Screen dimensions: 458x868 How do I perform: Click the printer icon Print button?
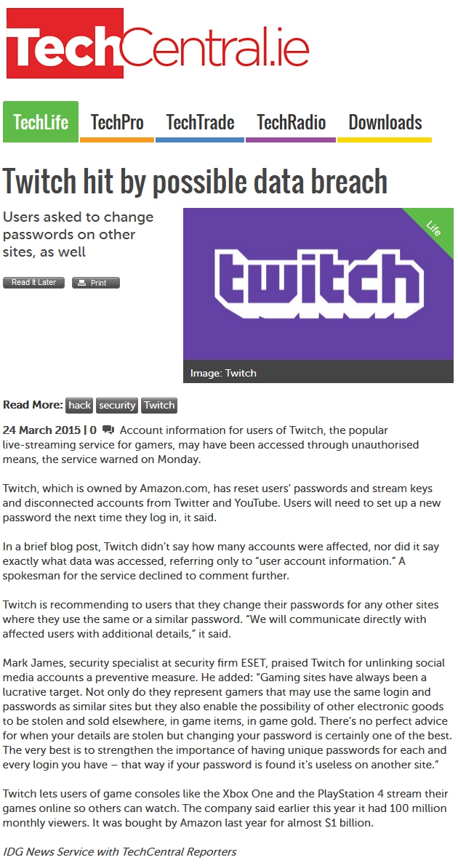(x=95, y=283)
